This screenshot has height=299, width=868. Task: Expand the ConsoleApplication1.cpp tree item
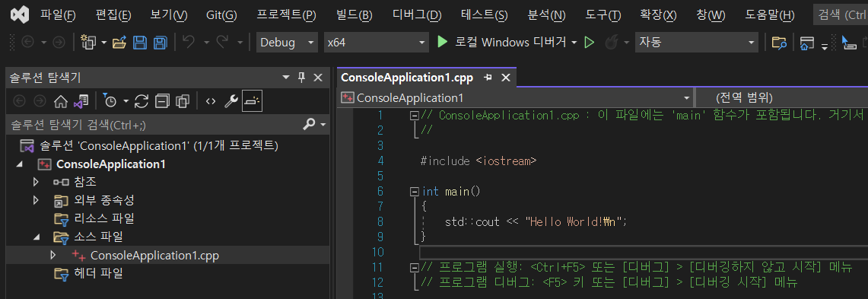tap(53, 256)
